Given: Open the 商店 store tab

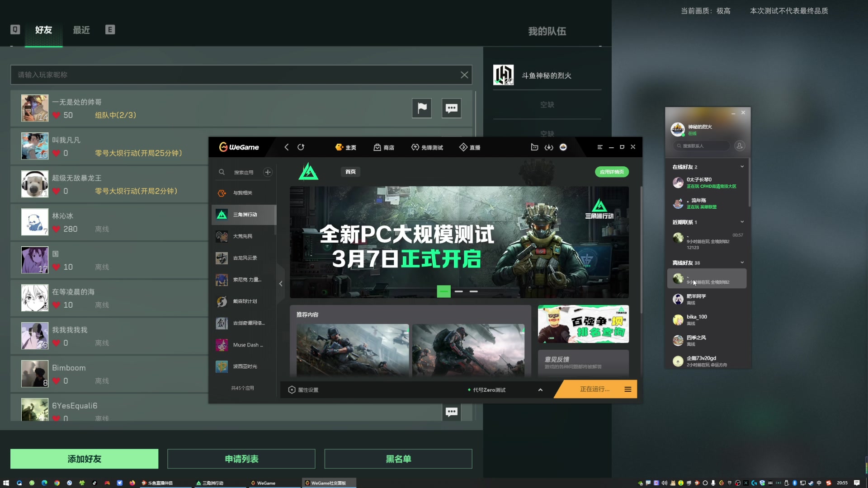Looking at the screenshot, I should 384,147.
